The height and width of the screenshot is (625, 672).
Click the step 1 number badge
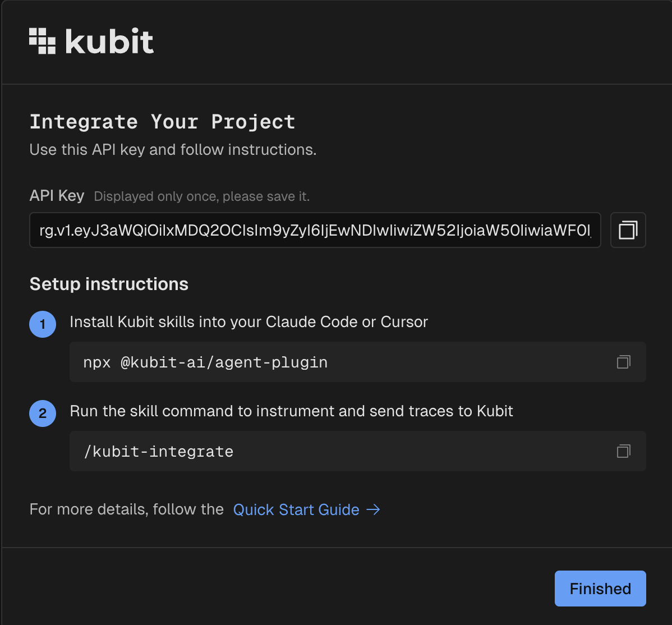tap(43, 324)
